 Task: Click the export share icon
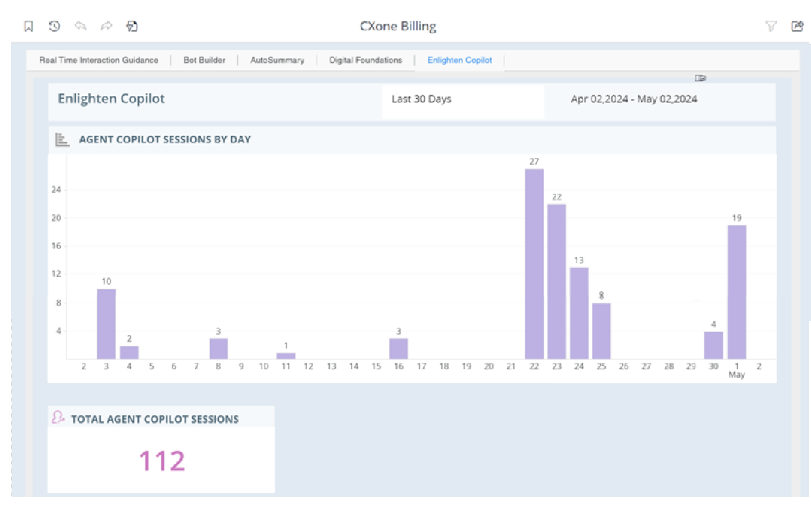click(x=797, y=26)
